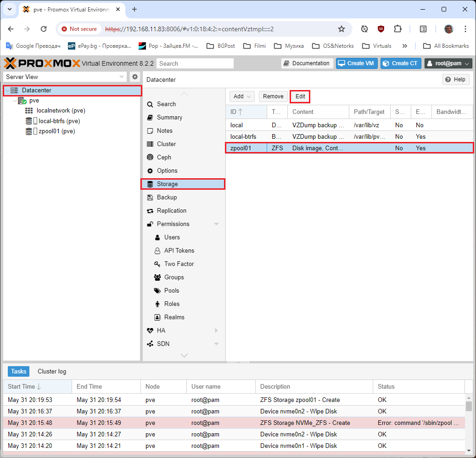
Task: Reload the page in the browser
Action: tap(44, 29)
